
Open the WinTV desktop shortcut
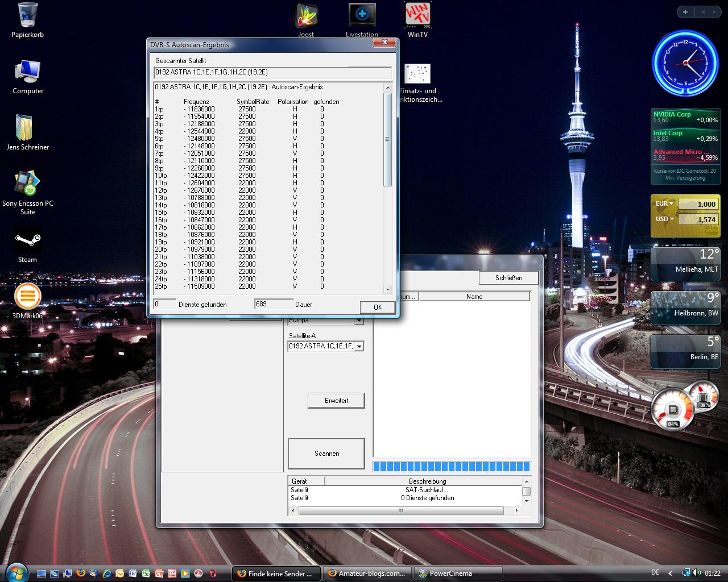417,15
